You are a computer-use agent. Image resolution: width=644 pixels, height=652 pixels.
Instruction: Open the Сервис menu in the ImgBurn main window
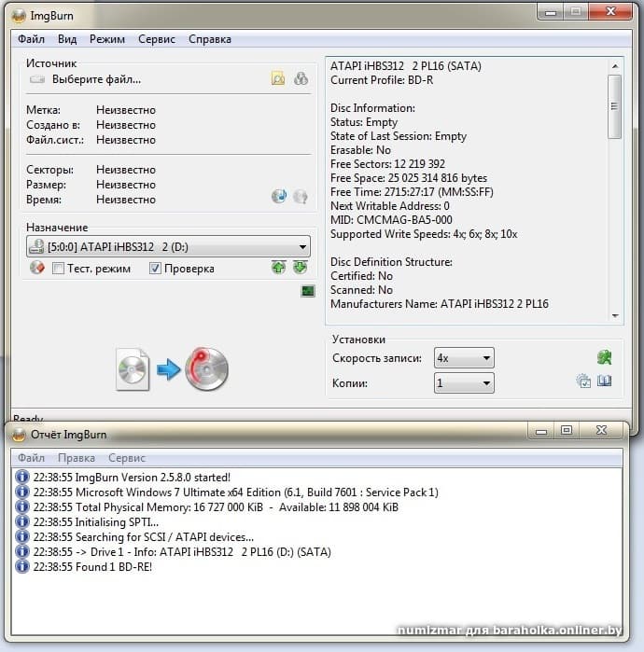[157, 39]
